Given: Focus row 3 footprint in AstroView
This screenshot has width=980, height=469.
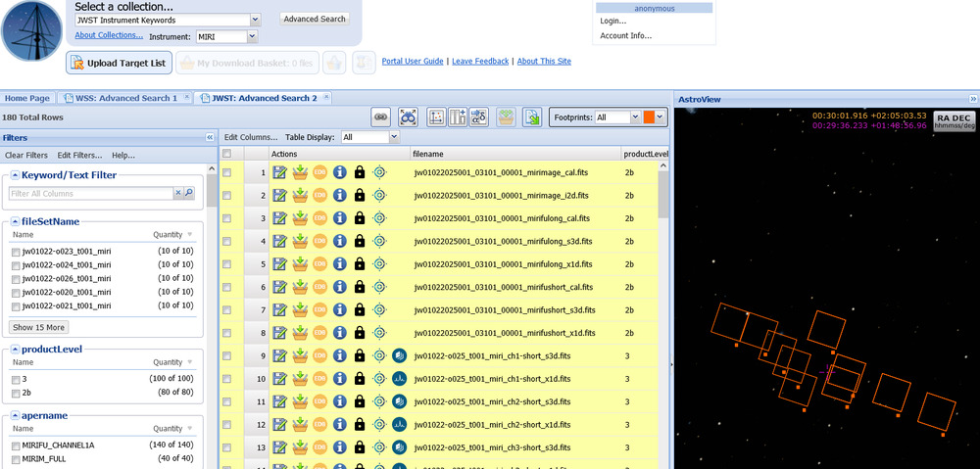Looking at the screenshot, I should [x=380, y=218].
